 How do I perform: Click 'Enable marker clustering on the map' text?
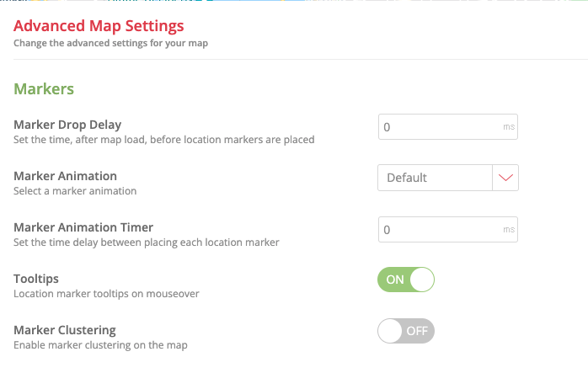tap(100, 345)
